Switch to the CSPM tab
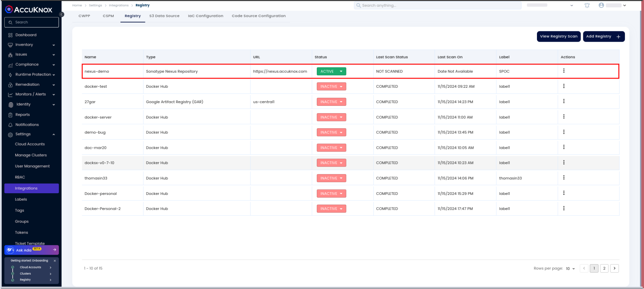644x289 pixels. pyautogui.click(x=108, y=16)
